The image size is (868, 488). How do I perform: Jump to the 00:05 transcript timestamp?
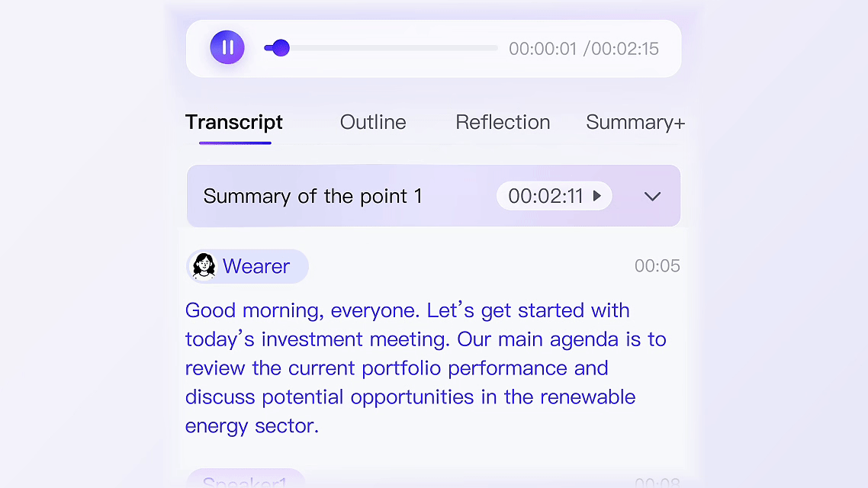[x=657, y=266]
